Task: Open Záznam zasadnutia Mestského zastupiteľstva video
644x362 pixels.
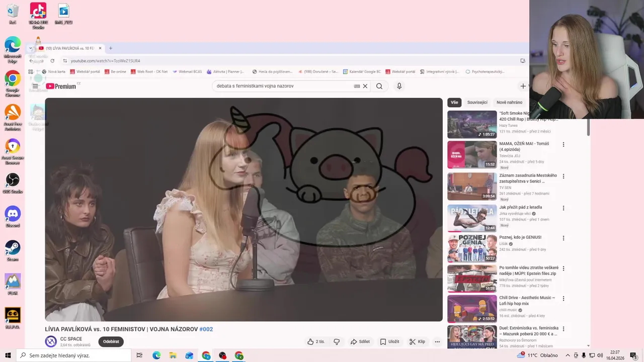Action: coord(472,186)
